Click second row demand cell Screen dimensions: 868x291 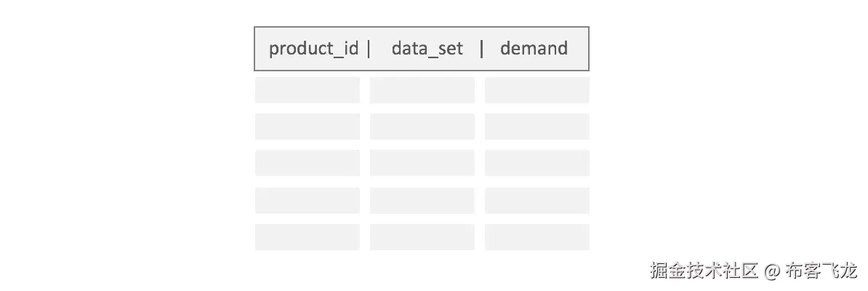coord(537,127)
